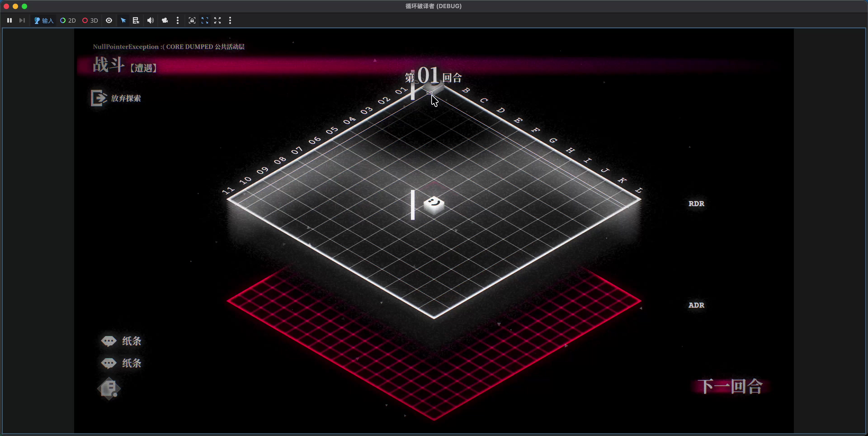Click the list select tool icon

[x=136, y=21]
